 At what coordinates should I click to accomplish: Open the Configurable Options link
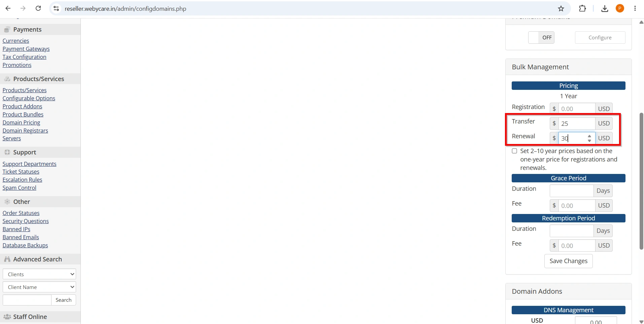click(29, 98)
